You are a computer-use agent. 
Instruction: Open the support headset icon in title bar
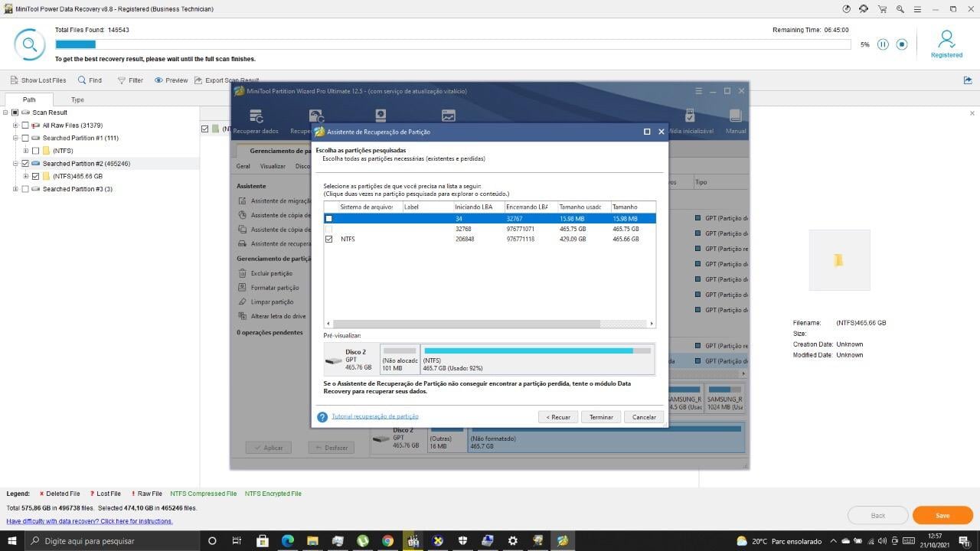click(864, 9)
